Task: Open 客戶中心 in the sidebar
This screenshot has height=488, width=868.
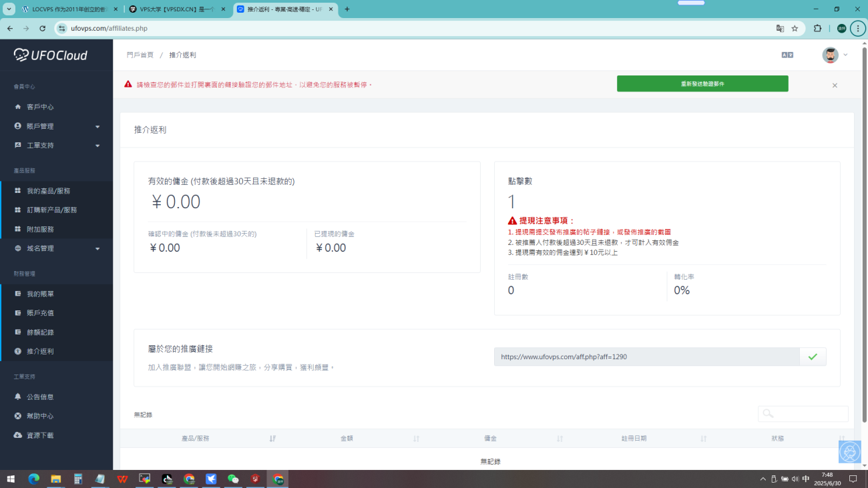Action: click(40, 107)
